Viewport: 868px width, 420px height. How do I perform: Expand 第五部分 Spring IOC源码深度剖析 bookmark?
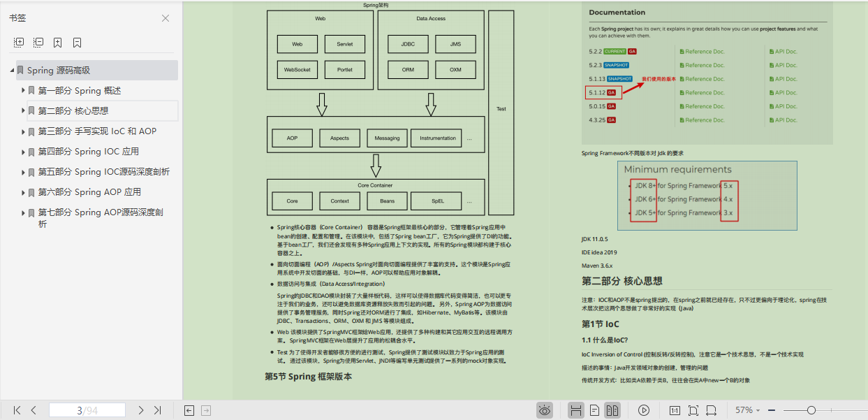[x=23, y=172]
